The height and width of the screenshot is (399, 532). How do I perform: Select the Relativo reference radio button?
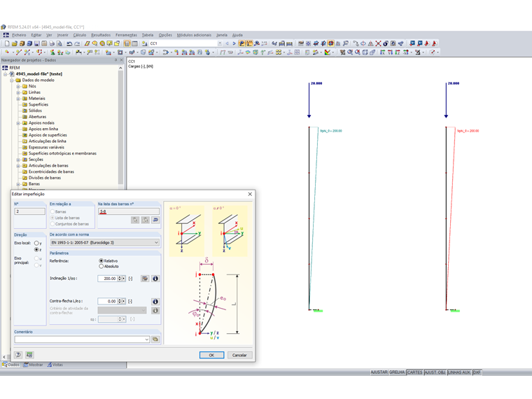[x=101, y=261]
